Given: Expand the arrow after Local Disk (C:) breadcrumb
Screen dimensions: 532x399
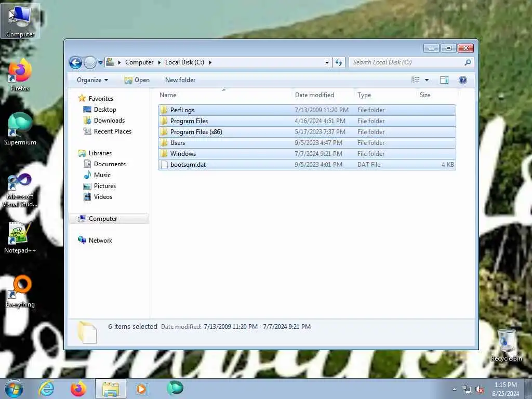Looking at the screenshot, I should pos(210,62).
